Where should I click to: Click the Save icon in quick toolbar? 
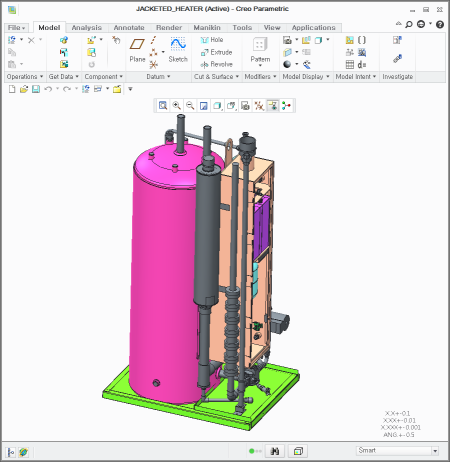click(36, 89)
